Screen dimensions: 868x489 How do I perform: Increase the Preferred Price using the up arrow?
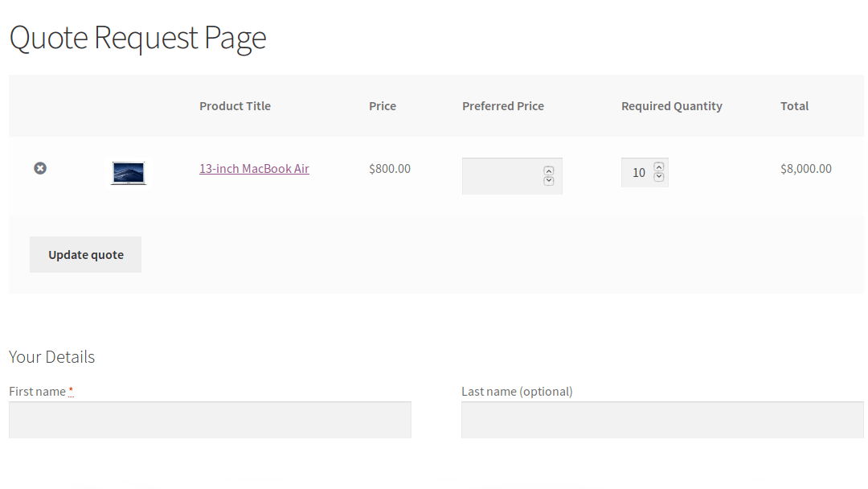coord(550,170)
